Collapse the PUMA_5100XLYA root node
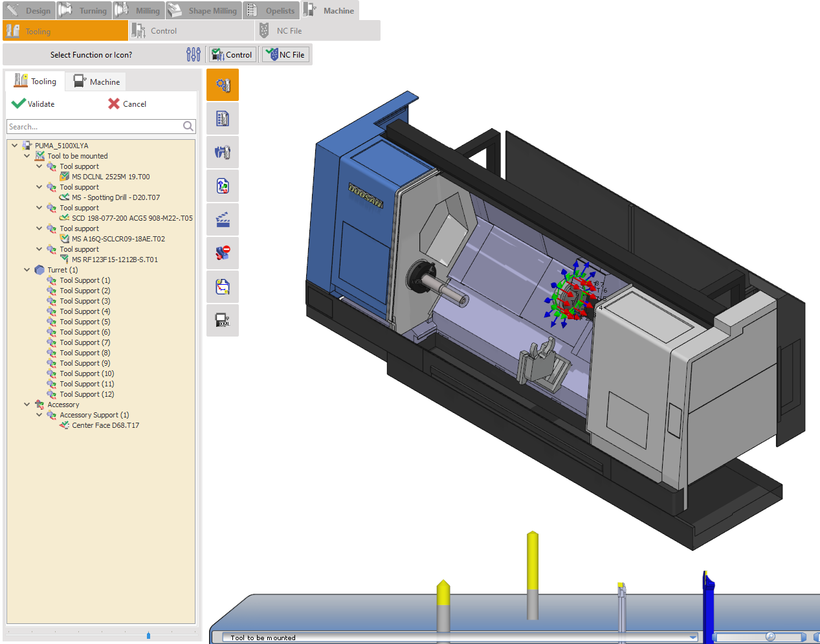Image resolution: width=820 pixels, height=644 pixels. tap(15, 146)
